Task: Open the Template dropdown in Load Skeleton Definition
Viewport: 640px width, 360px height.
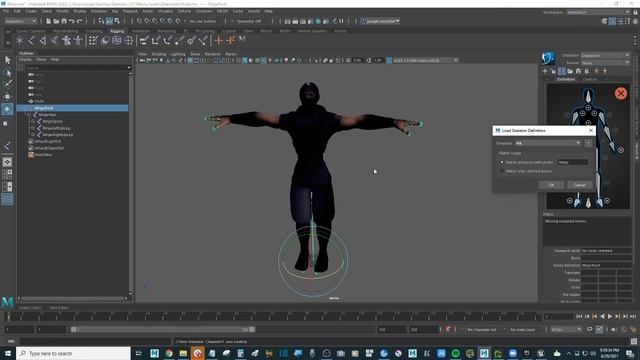Action: [x=548, y=143]
